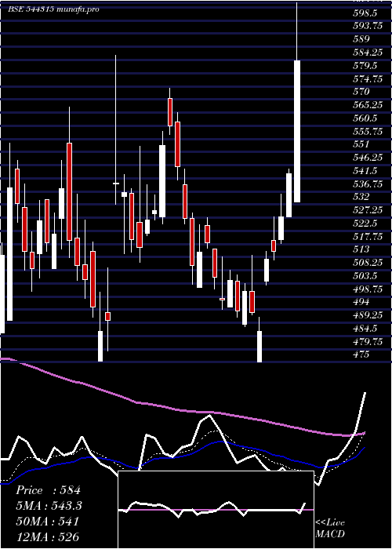This screenshot has width=392, height=549.
Task: Click the 503.5 price axis label
Action: [365, 275]
